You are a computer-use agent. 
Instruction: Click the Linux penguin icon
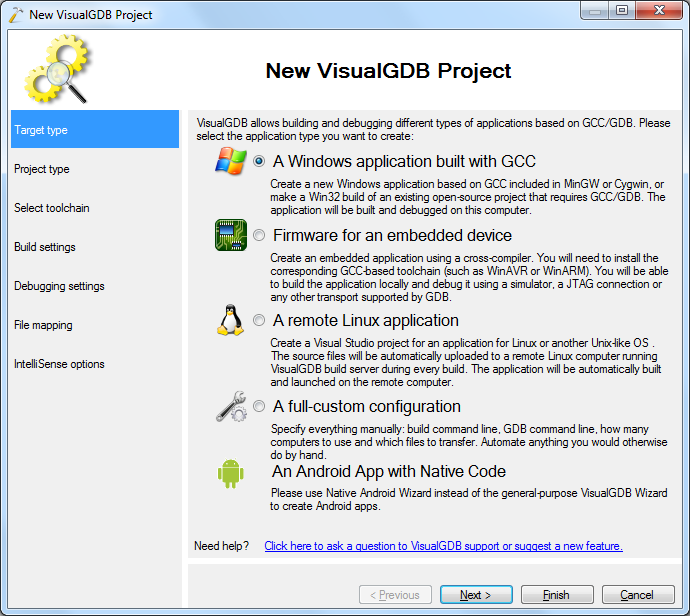point(230,320)
